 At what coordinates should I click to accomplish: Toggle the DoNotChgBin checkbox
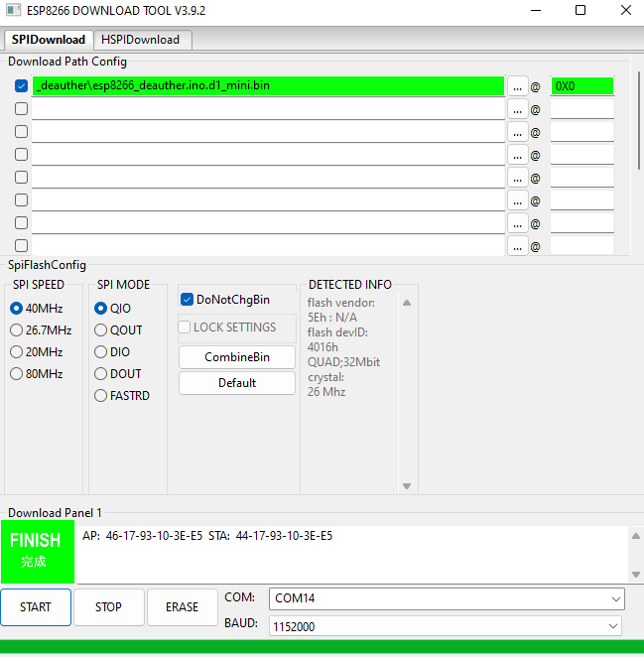[187, 300]
